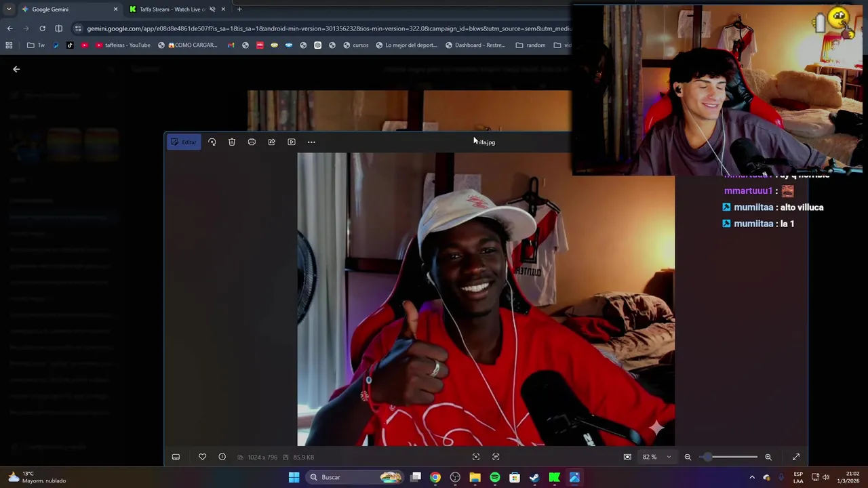Toggle the filmstrip view icon
Screen dimensions: 868x488
[x=176, y=457]
